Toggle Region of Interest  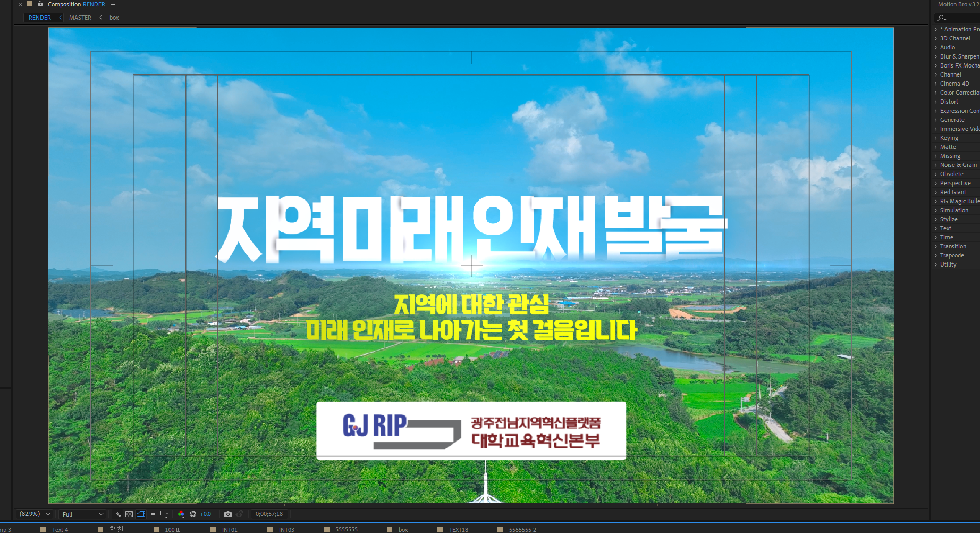[x=153, y=514]
